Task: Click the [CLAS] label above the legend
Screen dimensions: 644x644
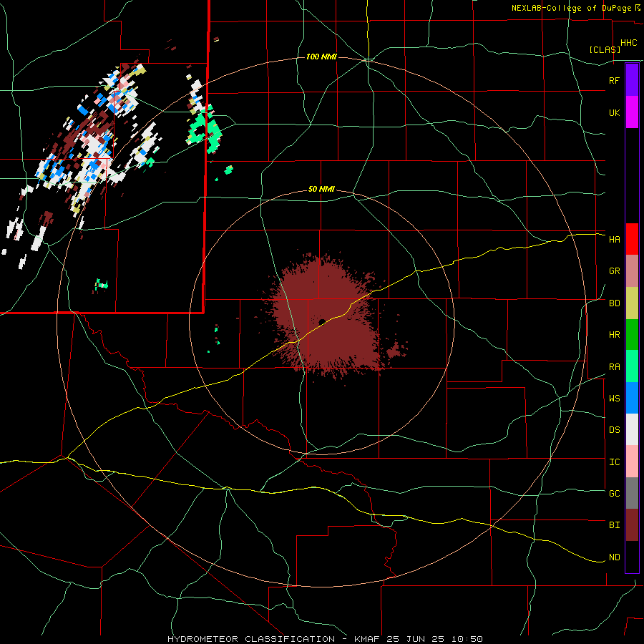Action: point(605,49)
